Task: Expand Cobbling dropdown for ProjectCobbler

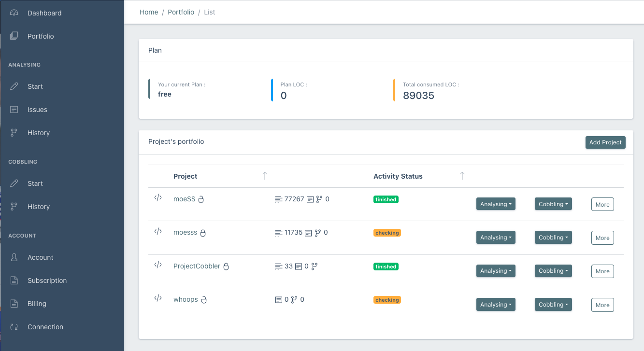Action: 553,271
